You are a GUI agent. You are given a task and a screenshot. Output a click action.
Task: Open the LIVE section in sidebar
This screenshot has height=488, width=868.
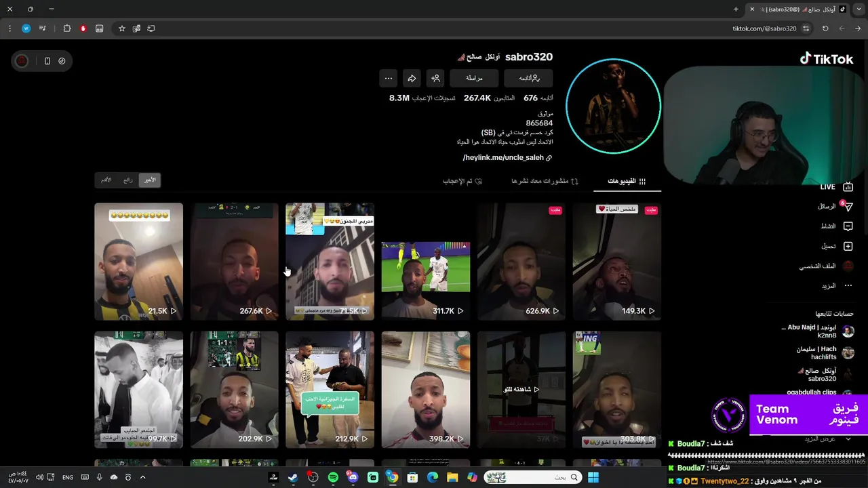click(837, 187)
